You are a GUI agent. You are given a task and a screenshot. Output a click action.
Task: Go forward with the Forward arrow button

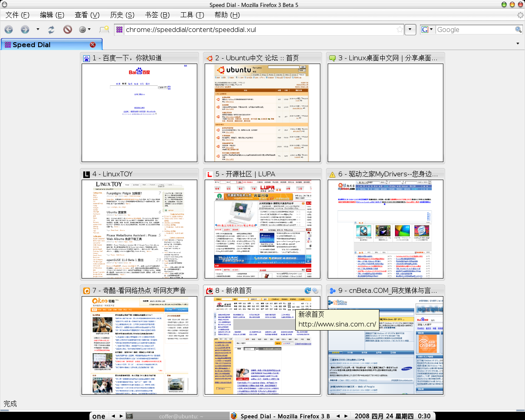point(25,30)
